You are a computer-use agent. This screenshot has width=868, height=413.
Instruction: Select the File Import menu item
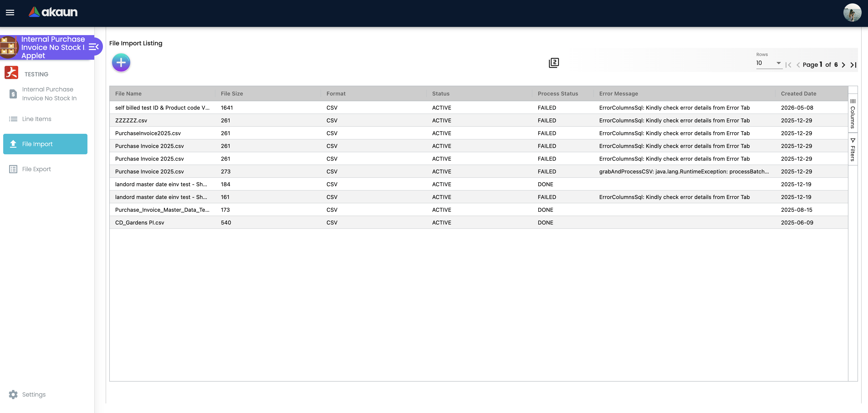(45, 144)
